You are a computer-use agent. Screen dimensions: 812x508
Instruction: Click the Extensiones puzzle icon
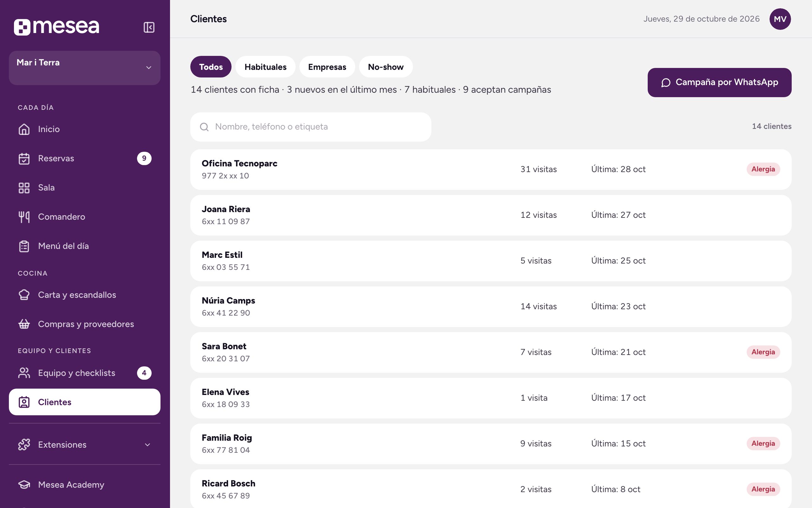pos(24,444)
